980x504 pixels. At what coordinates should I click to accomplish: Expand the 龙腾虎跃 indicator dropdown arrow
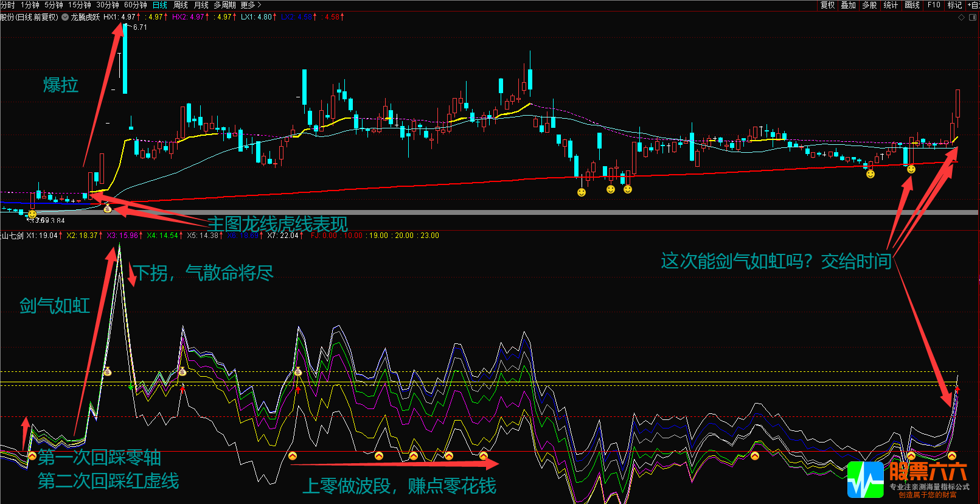[x=65, y=17]
